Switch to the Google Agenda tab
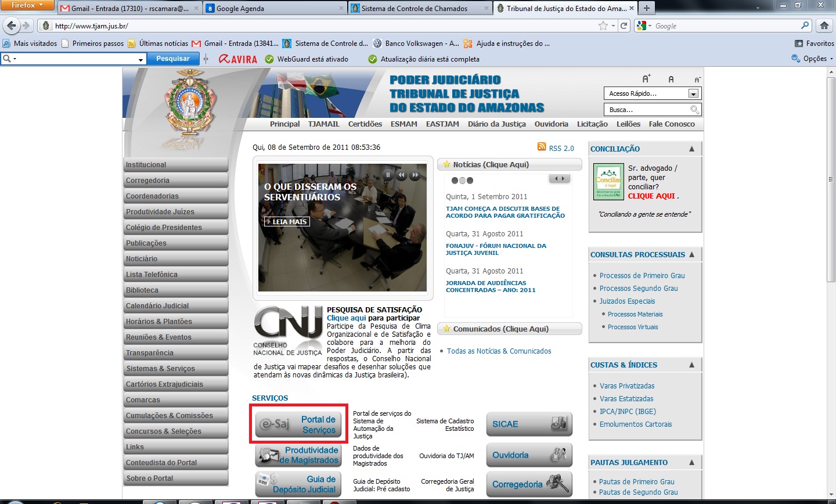Screen dimensions: 836x504 click(240, 9)
